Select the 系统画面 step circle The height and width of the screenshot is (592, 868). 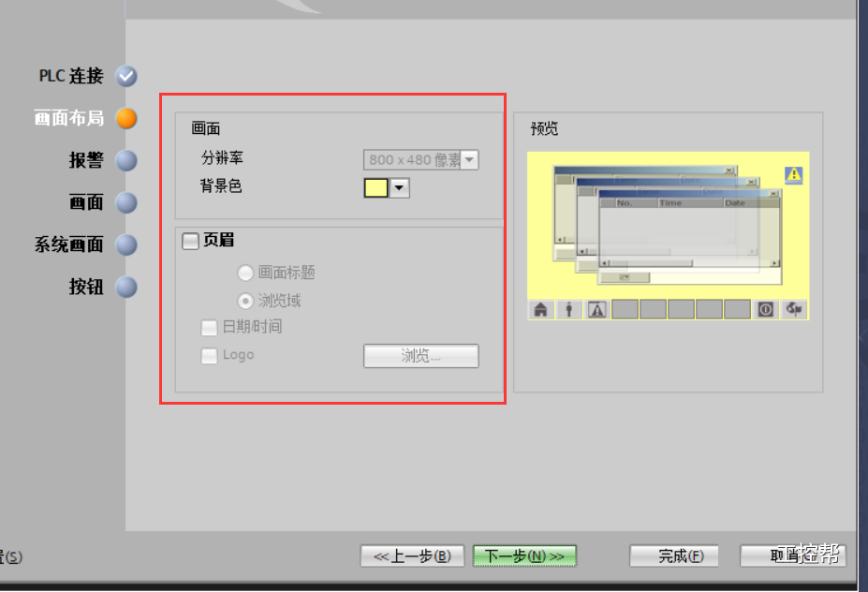(x=126, y=244)
